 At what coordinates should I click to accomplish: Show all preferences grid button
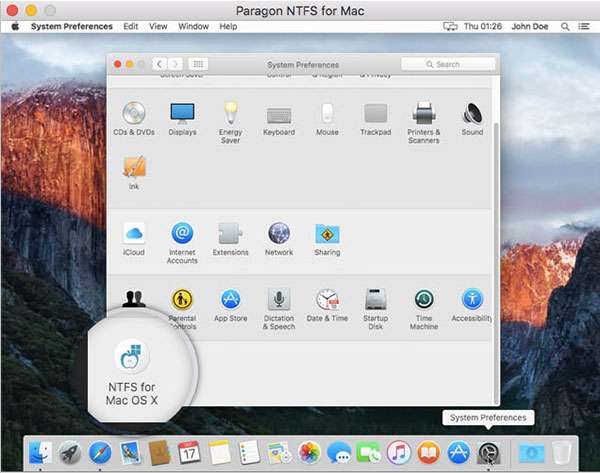coord(198,64)
